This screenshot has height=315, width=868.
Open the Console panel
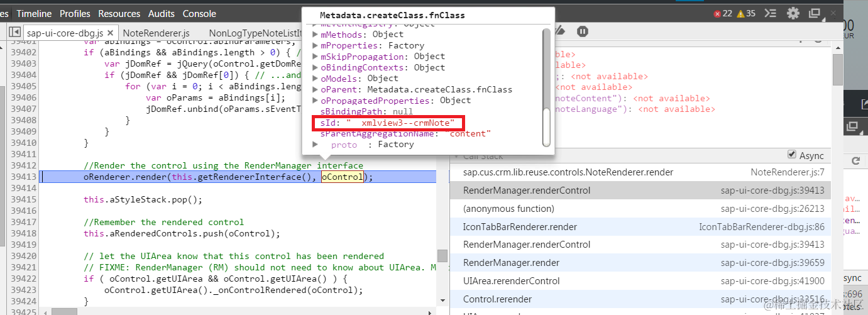click(x=199, y=13)
